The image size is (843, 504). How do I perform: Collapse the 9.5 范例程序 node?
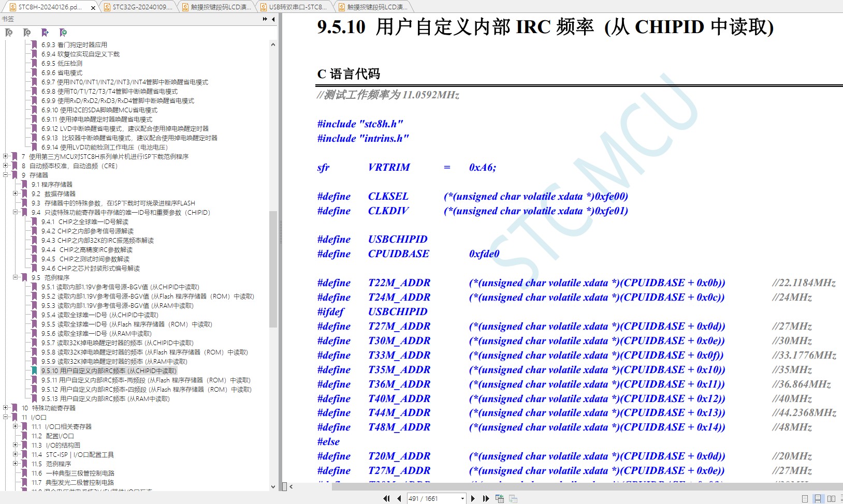click(15, 277)
